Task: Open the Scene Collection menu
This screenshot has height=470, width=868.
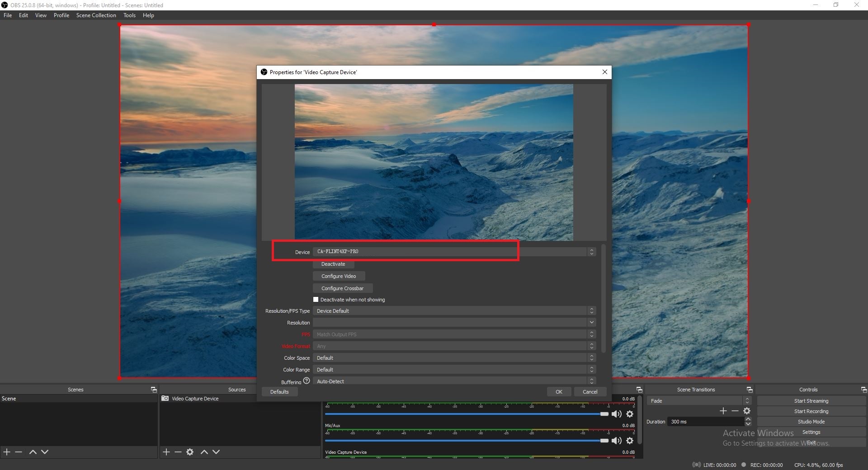Action: [x=96, y=15]
